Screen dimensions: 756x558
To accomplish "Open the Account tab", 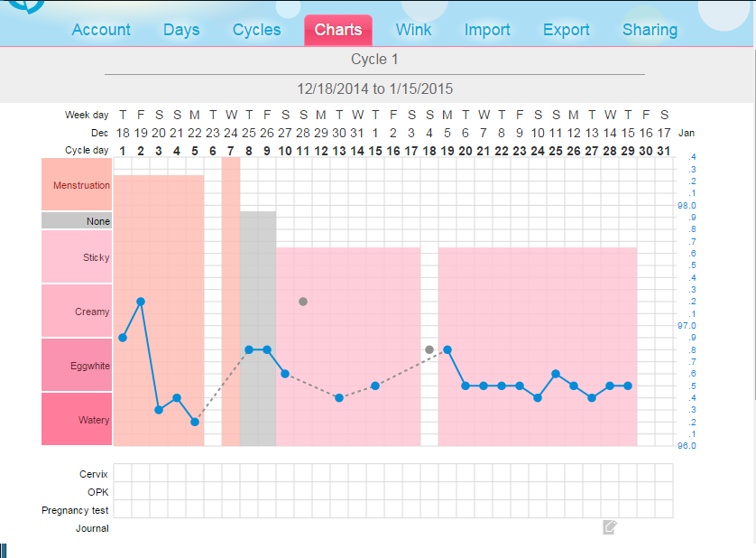I will 101,30.
